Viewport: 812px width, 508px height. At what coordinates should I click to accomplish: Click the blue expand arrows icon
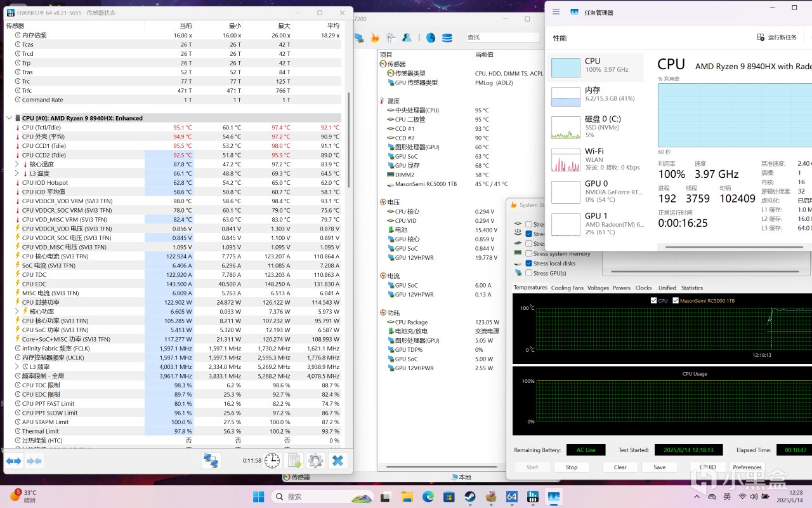pyautogui.click(x=14, y=460)
